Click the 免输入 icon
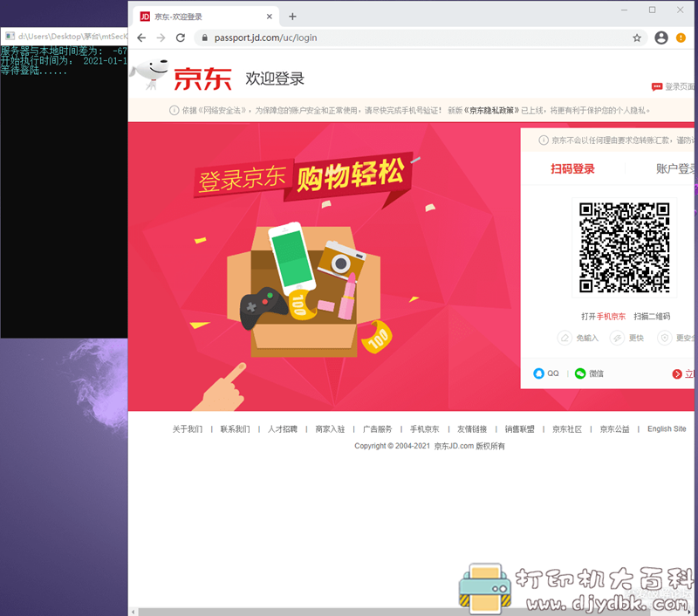698x616 pixels. coord(565,338)
